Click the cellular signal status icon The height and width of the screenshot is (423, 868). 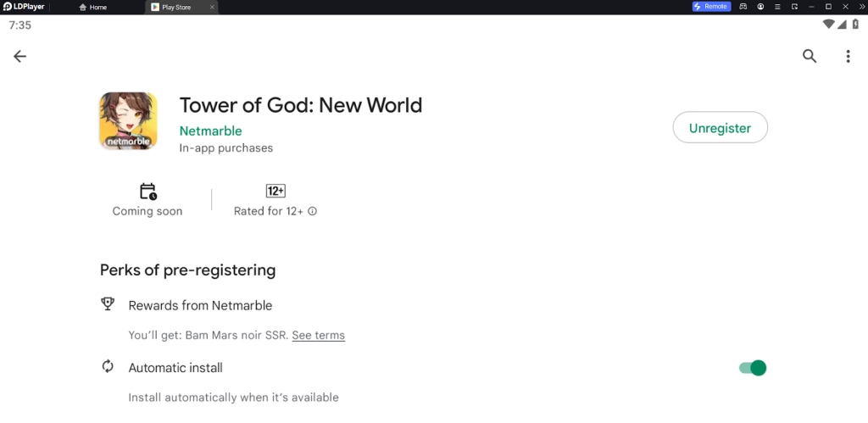(842, 25)
